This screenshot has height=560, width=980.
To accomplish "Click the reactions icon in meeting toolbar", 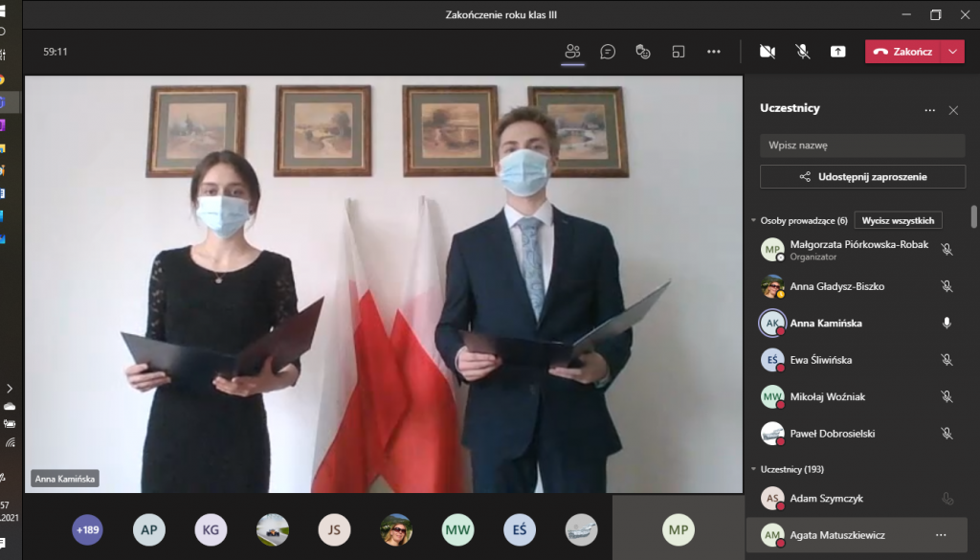I will point(643,52).
